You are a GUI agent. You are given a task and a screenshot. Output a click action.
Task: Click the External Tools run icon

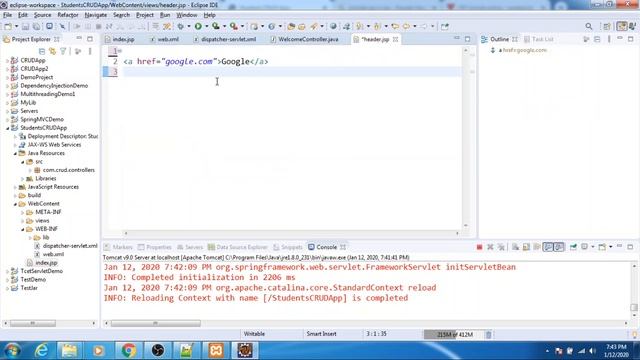click(x=234, y=27)
